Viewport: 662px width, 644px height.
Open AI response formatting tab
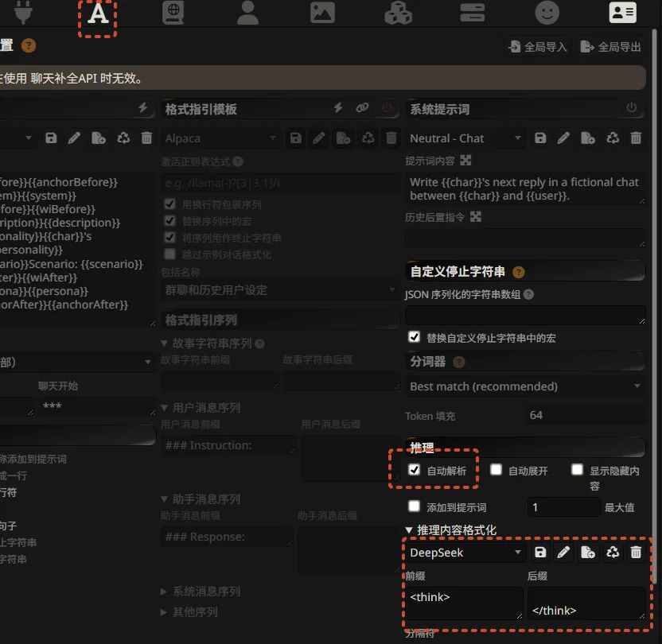coord(98,14)
